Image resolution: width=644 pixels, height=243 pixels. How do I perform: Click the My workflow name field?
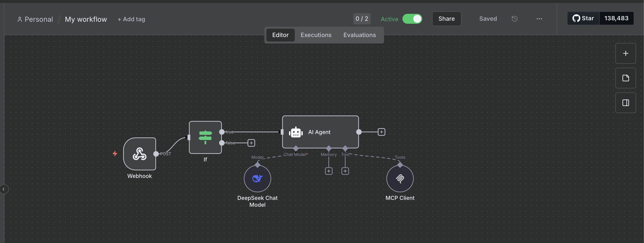(x=86, y=19)
